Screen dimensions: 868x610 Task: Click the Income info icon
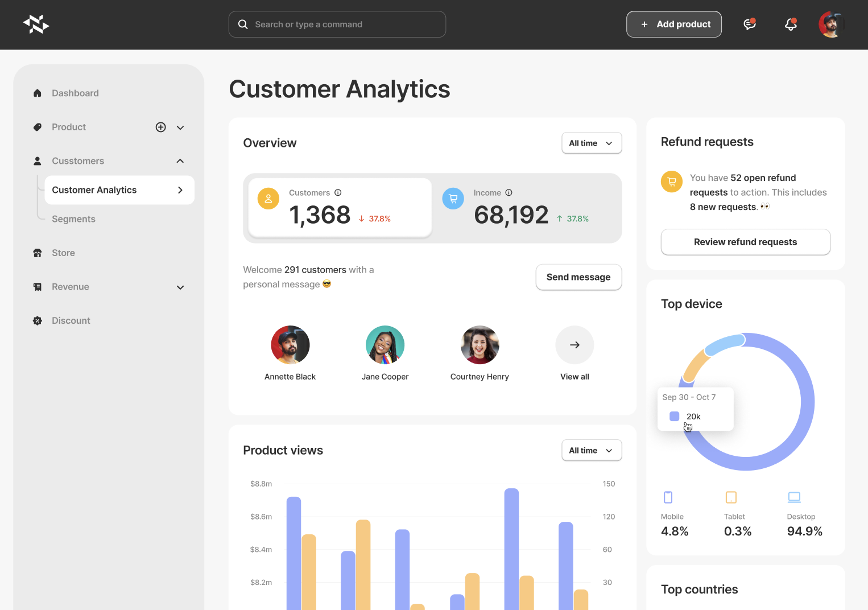pos(509,193)
